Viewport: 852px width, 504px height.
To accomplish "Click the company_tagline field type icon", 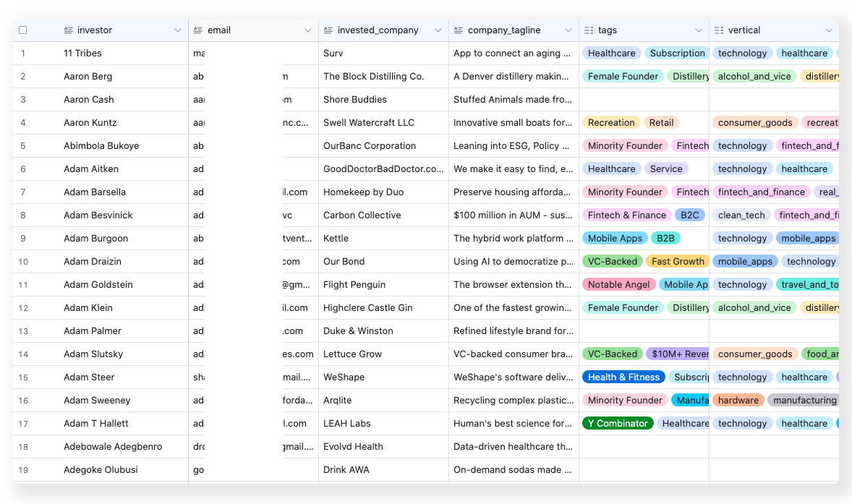I will [x=459, y=30].
